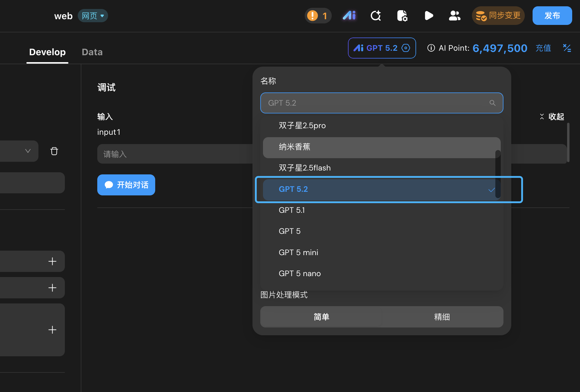Image resolution: width=580 pixels, height=392 pixels.
Task: Select the checked GPT 5.2 option
Action: (382, 189)
